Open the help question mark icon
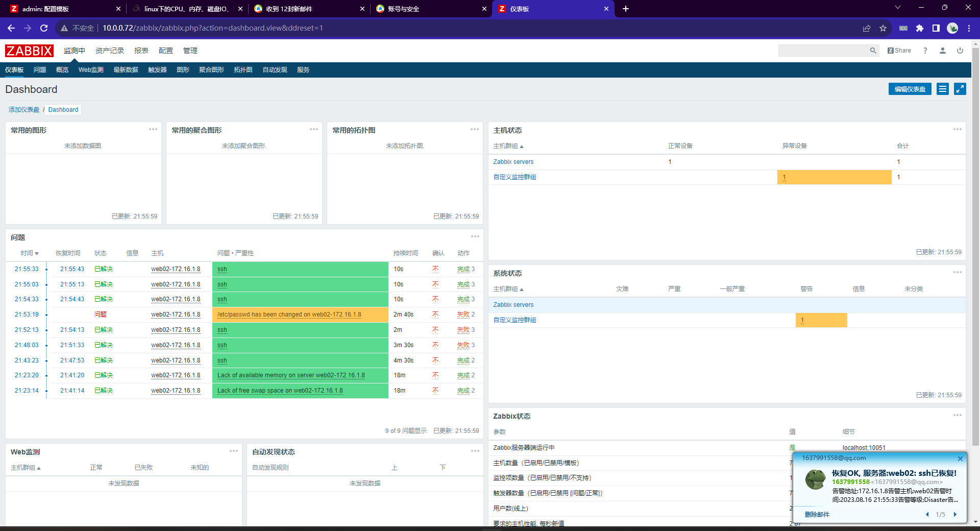 pyautogui.click(x=925, y=51)
